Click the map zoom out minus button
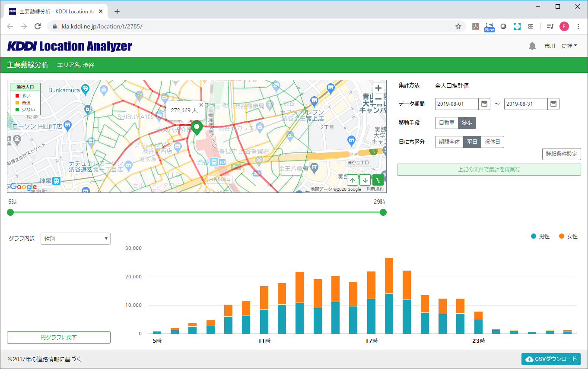Image resolution: width=588 pixels, height=369 pixels. [x=378, y=99]
